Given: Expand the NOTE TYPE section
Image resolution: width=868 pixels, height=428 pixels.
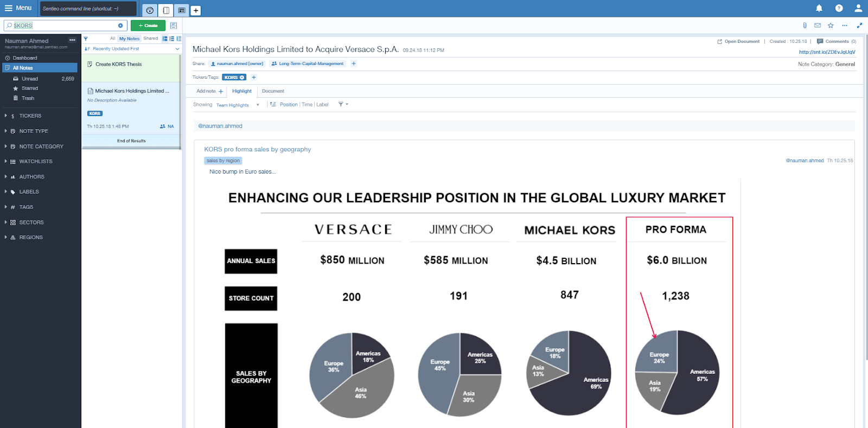Looking at the screenshot, I should (x=34, y=131).
